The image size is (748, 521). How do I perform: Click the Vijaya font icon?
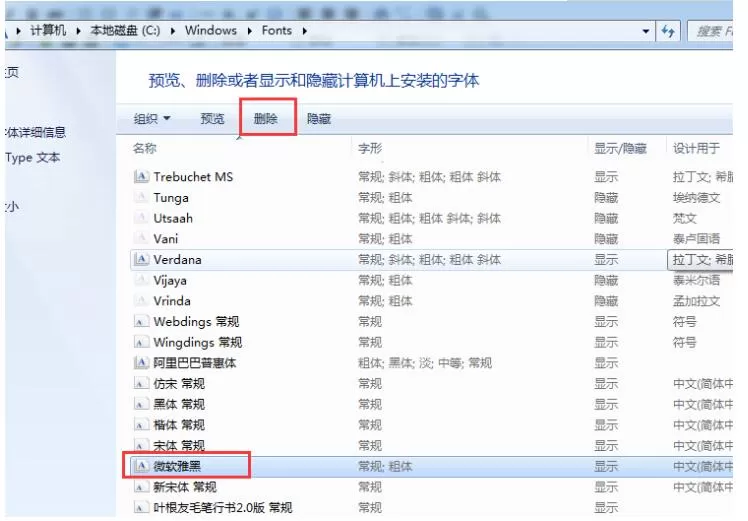[141, 280]
